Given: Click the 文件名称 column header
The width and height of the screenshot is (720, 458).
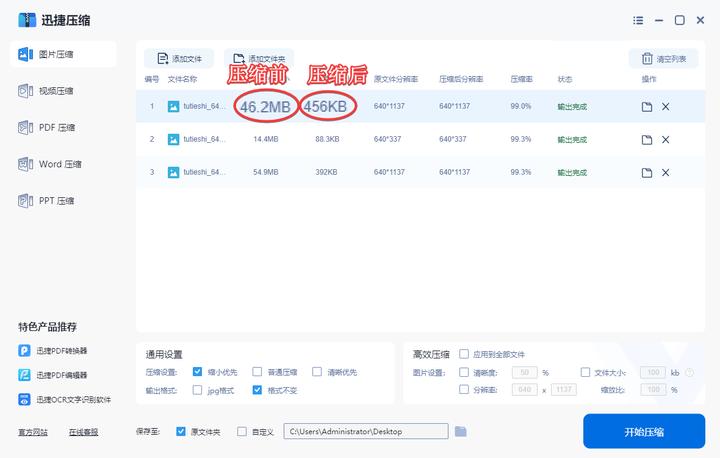Looking at the screenshot, I should (182, 79).
